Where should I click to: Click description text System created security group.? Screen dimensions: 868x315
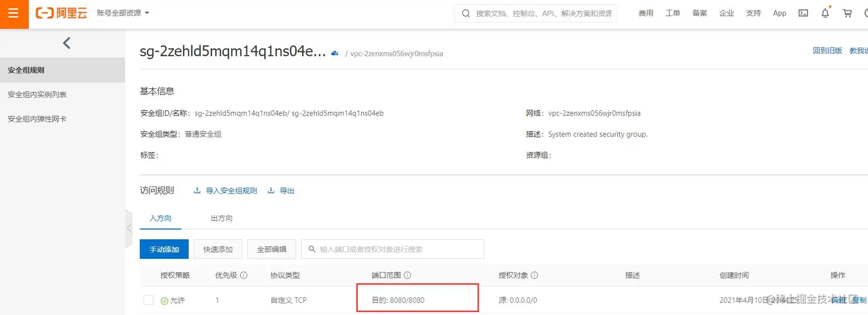598,134
